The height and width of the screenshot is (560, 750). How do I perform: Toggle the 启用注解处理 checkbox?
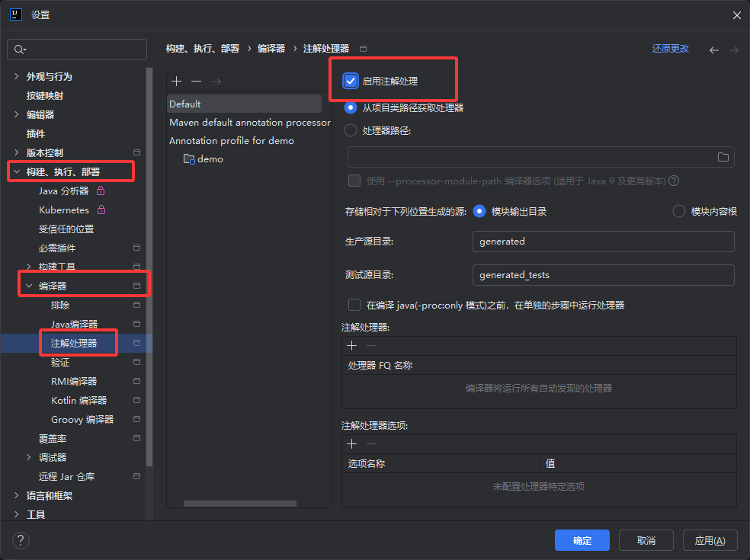pyautogui.click(x=351, y=81)
